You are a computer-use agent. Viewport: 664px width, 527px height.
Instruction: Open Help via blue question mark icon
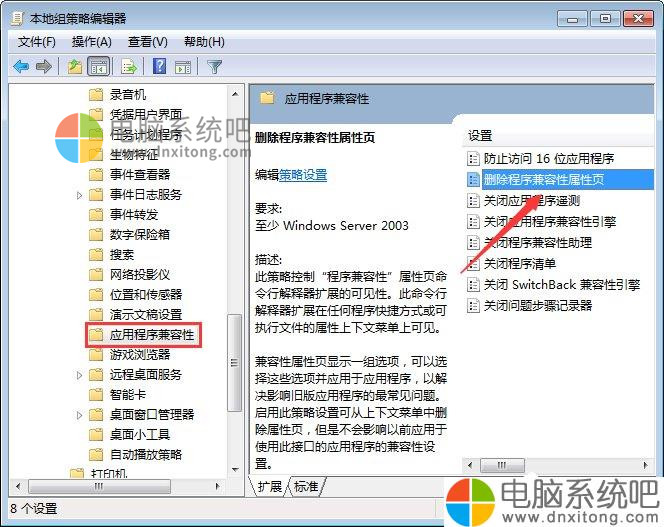click(159, 67)
